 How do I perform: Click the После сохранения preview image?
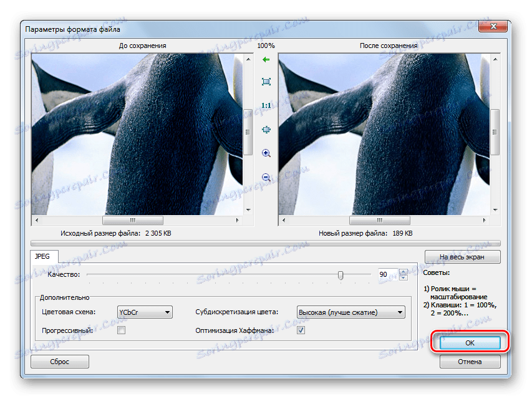tap(384, 135)
